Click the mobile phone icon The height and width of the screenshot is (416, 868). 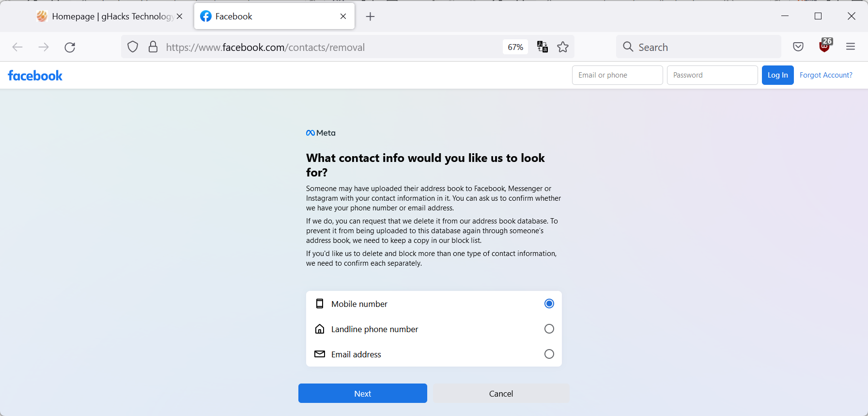(320, 304)
